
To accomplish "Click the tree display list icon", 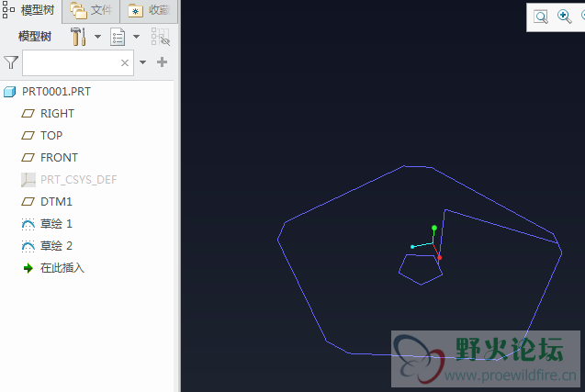I will 118,37.
